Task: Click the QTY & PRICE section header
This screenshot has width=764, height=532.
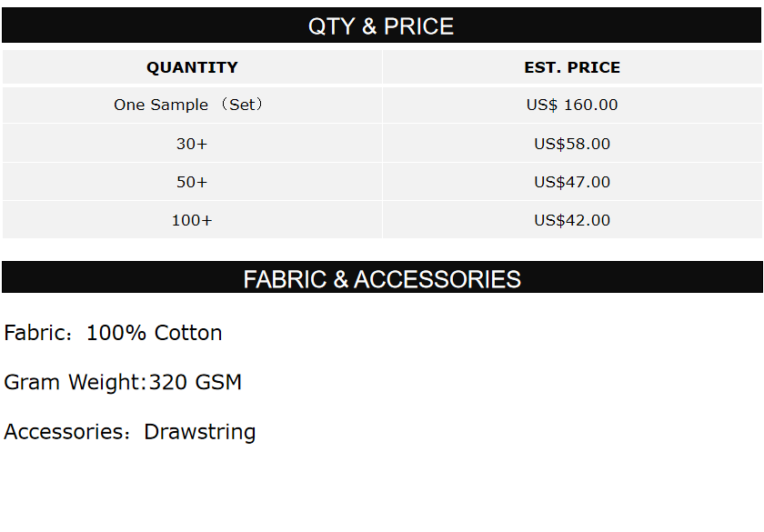Action: point(381,26)
